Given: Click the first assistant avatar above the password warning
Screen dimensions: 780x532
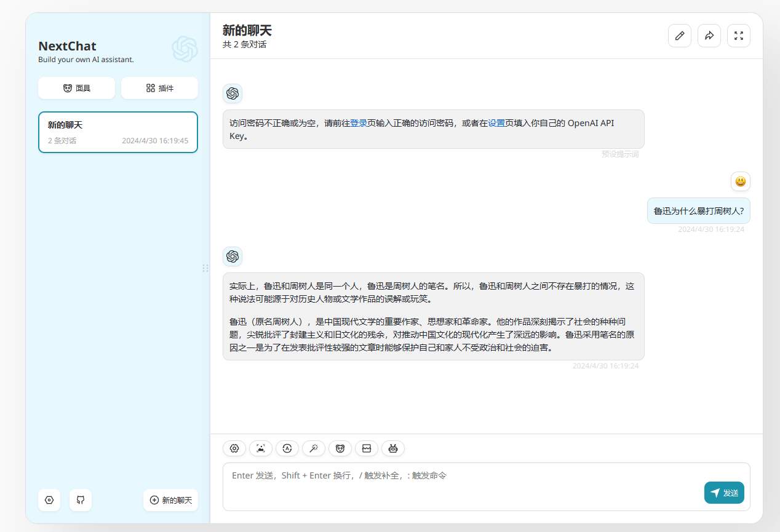Looking at the screenshot, I should pos(233,93).
